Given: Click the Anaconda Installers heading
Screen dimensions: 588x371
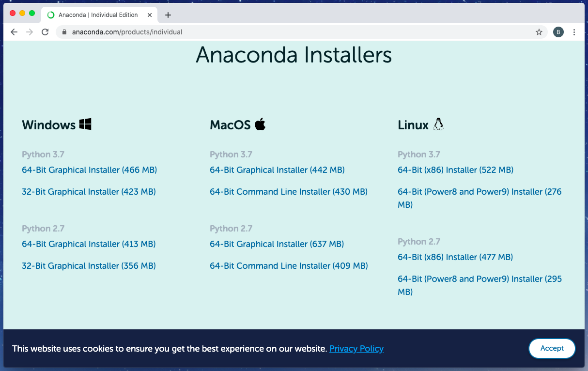Looking at the screenshot, I should tap(294, 55).
